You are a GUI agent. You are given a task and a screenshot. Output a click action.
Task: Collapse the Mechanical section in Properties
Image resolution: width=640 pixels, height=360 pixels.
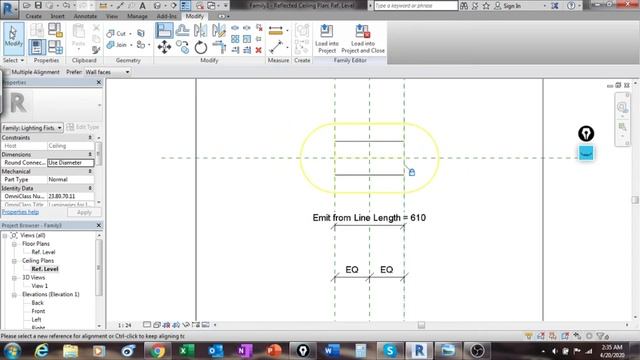pyautogui.click(x=90, y=171)
